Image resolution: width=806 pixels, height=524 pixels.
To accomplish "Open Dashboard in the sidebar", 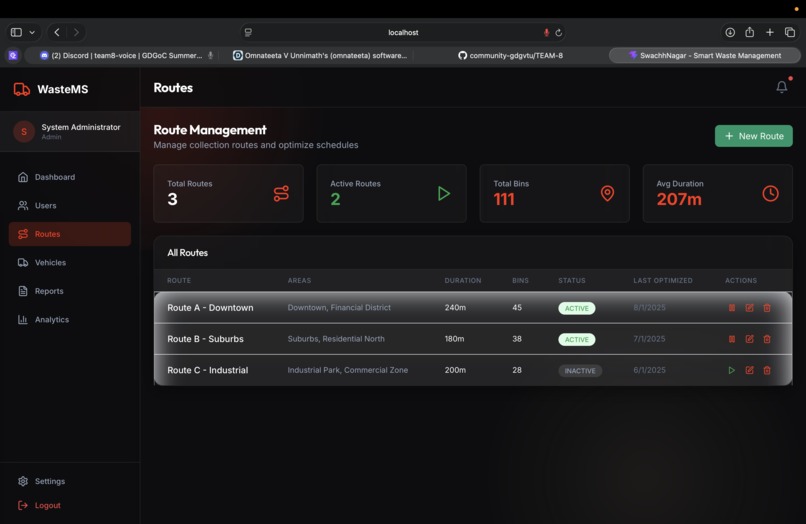I will [x=70, y=177].
